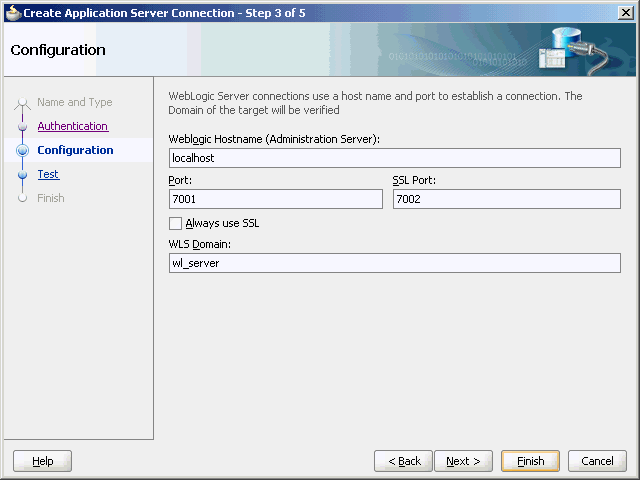Click the WLS Domain field with wl_server
640x480 pixels.
pos(395,263)
